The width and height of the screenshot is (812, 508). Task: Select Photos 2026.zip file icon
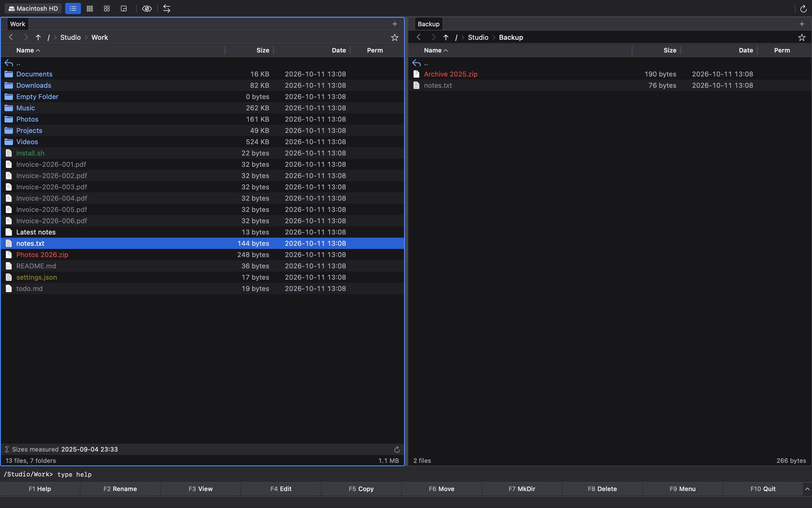[9, 255]
